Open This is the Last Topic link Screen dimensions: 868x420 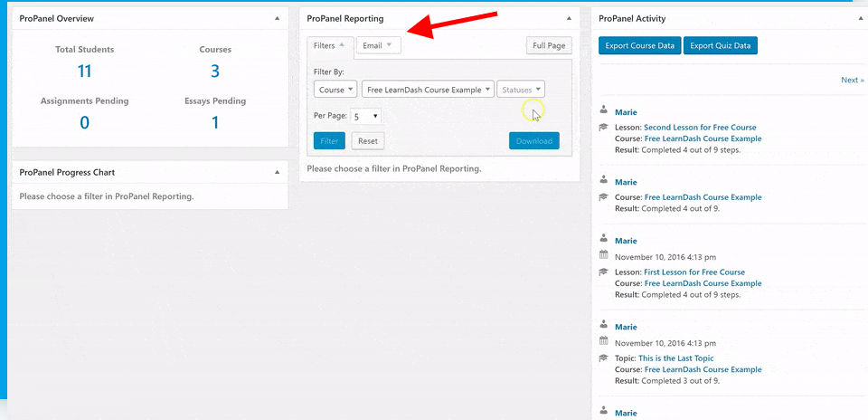click(676, 358)
